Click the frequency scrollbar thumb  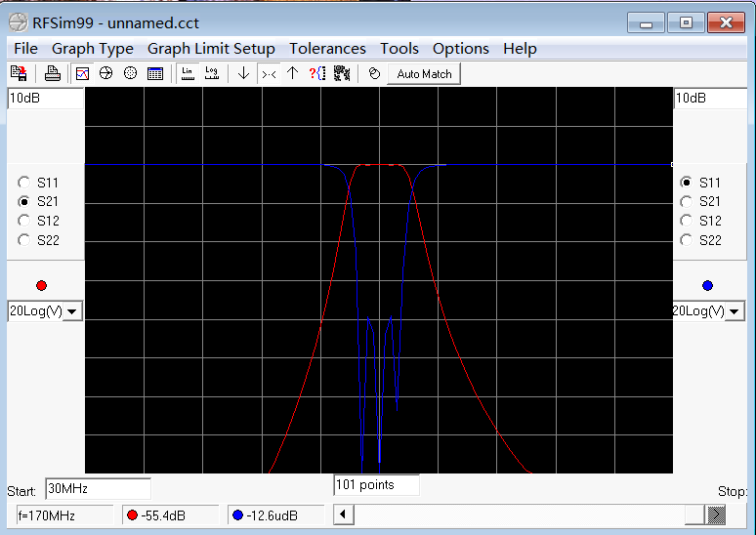click(695, 514)
